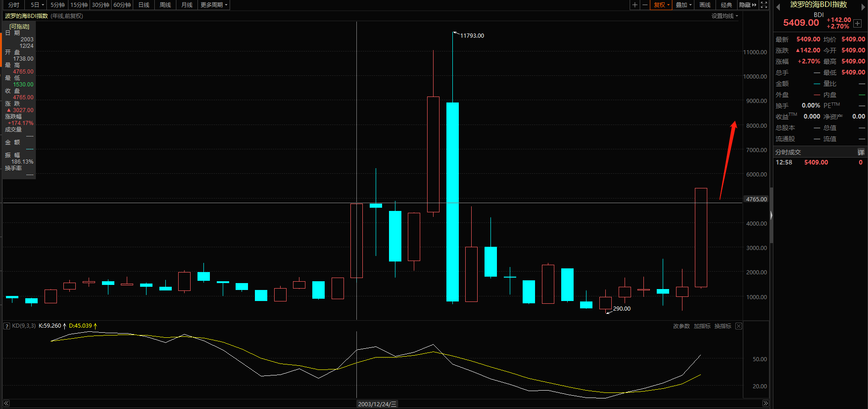
Task: Click 改参数 to edit indicator parameters
Action: pyautogui.click(x=681, y=326)
